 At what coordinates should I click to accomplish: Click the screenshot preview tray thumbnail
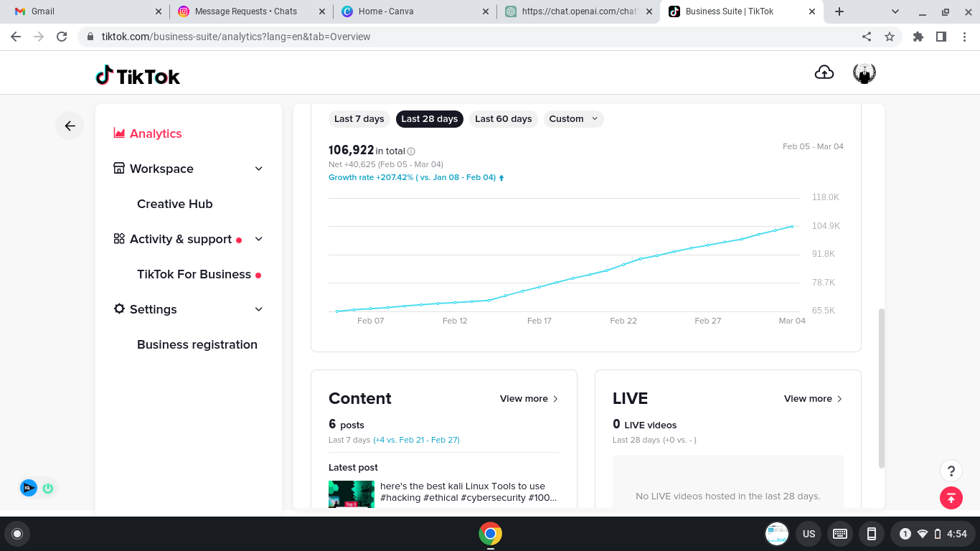point(777,534)
